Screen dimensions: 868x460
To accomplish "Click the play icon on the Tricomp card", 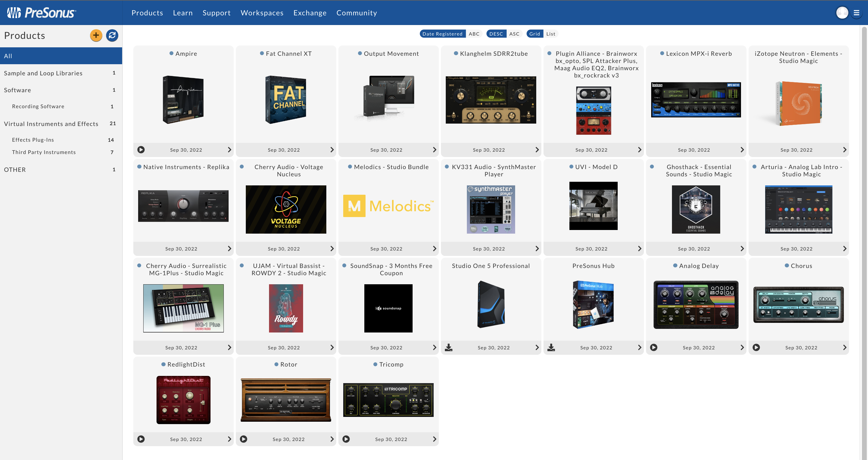I will click(x=346, y=439).
